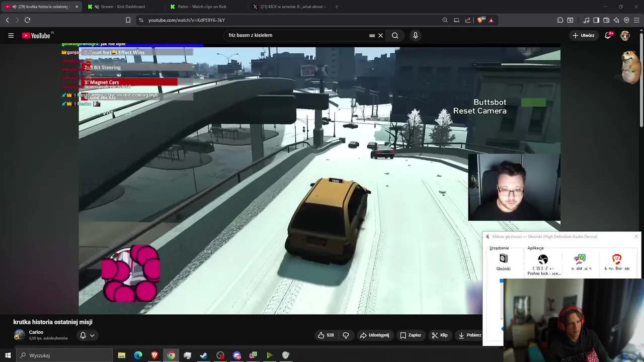Open File Explorer from taskbar
The height and width of the screenshot is (362, 644).
pyautogui.click(x=122, y=355)
